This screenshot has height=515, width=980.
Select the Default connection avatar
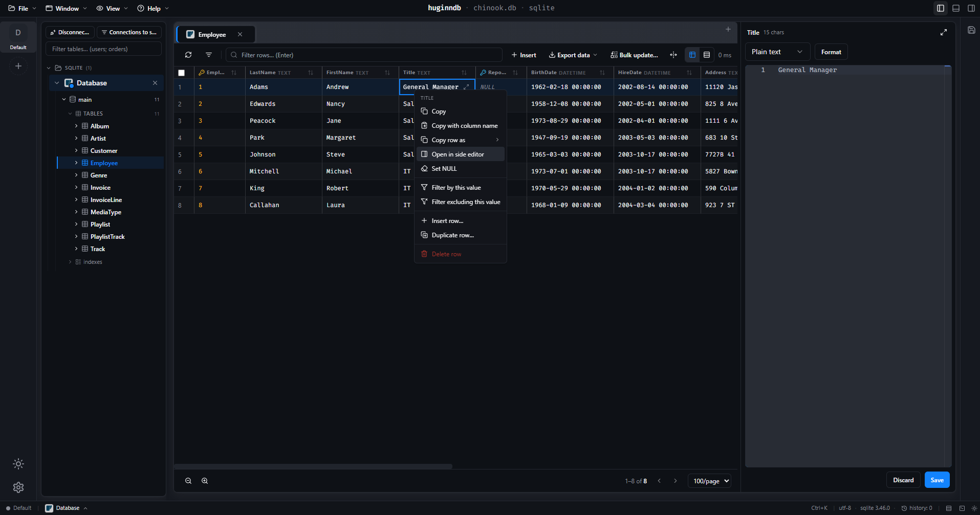click(18, 33)
